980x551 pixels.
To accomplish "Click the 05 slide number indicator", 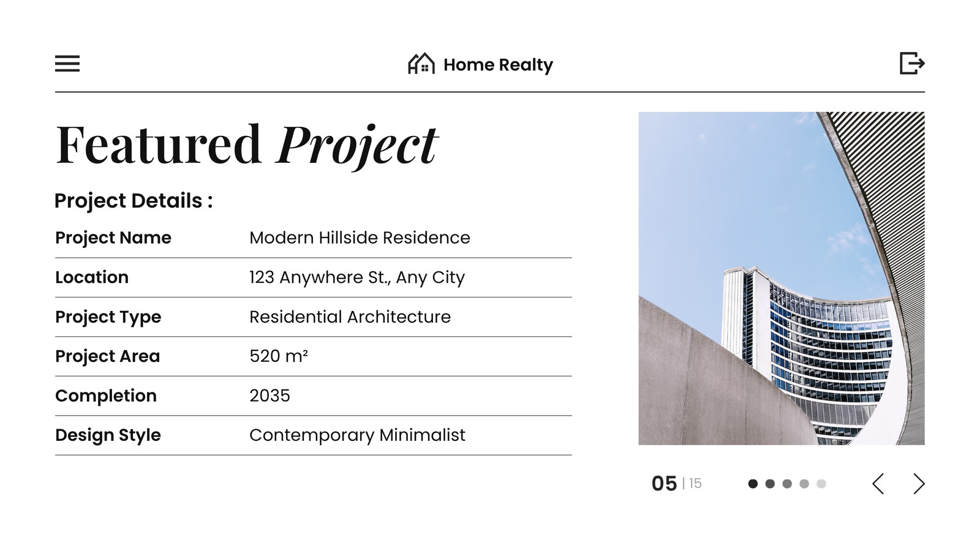I will 664,484.
